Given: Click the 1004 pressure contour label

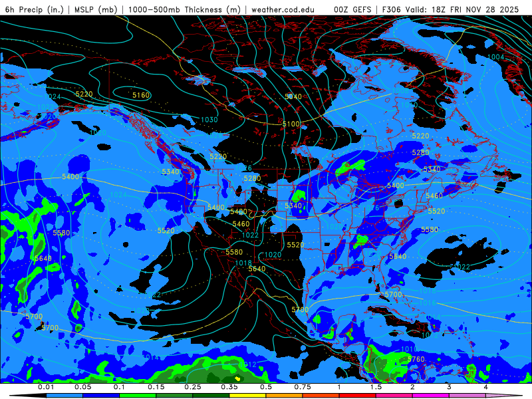Looking at the screenshot, I should [495, 57].
